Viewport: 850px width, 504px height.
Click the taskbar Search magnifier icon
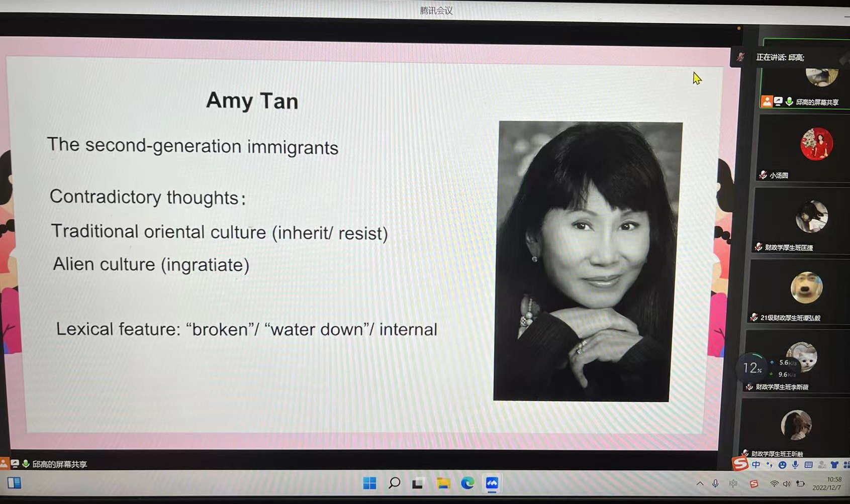[394, 483]
